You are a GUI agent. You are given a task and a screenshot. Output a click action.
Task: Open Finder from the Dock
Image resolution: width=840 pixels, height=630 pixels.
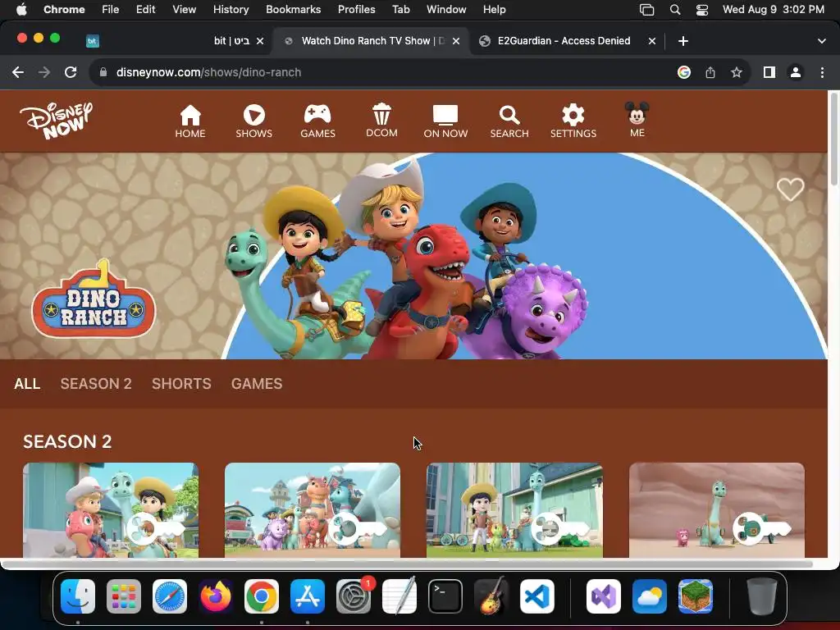pos(78,596)
